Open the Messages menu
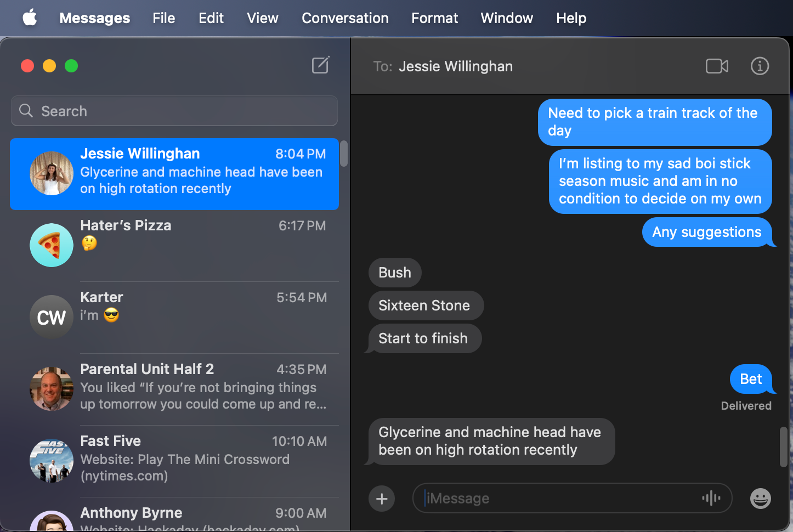The height and width of the screenshot is (532, 793). pyautogui.click(x=95, y=18)
